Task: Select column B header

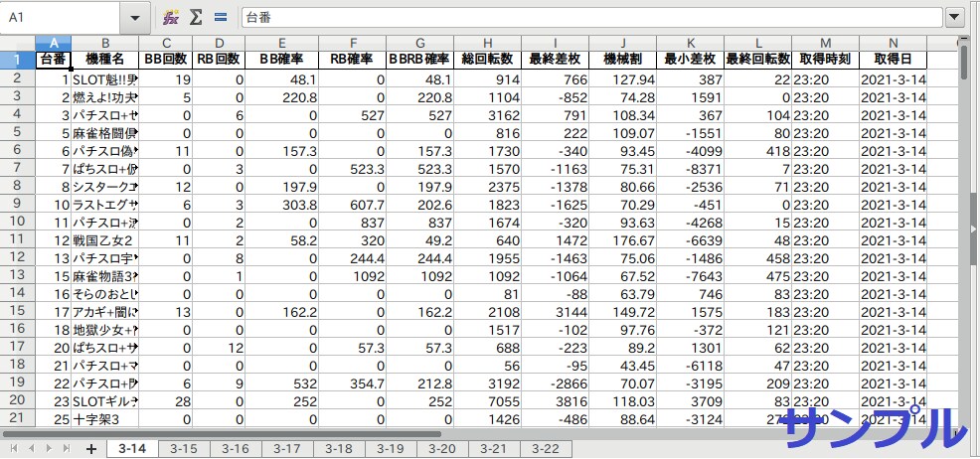Action: [x=105, y=43]
